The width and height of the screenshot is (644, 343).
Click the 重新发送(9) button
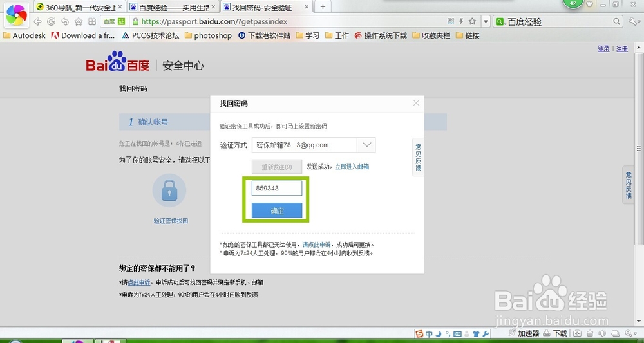[277, 167]
